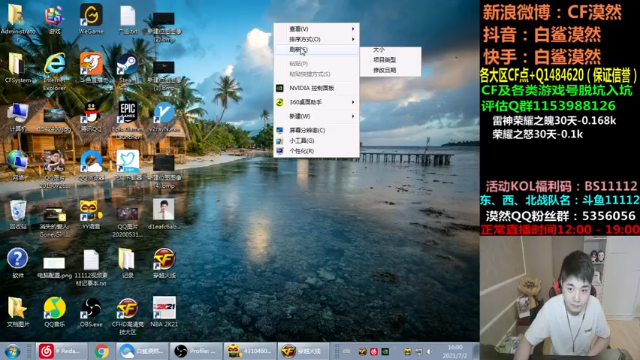This screenshot has height=360, width=640.
Task: Expand the 查看(V) submenu
Action: coord(316,29)
